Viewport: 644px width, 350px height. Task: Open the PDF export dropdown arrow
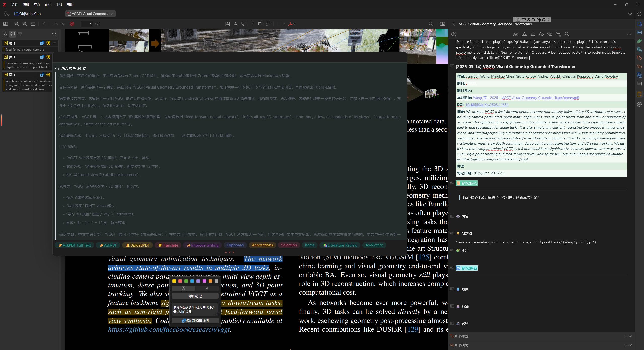[x=294, y=24]
